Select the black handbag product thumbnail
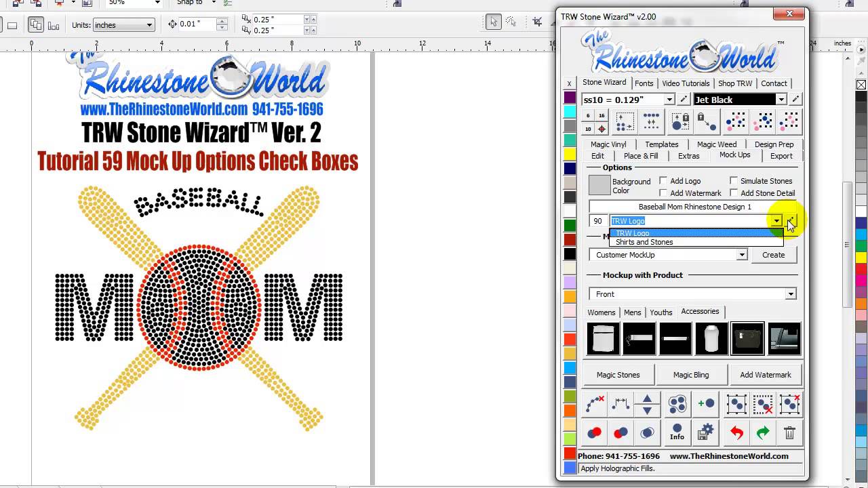The height and width of the screenshot is (488, 868). coord(747,339)
